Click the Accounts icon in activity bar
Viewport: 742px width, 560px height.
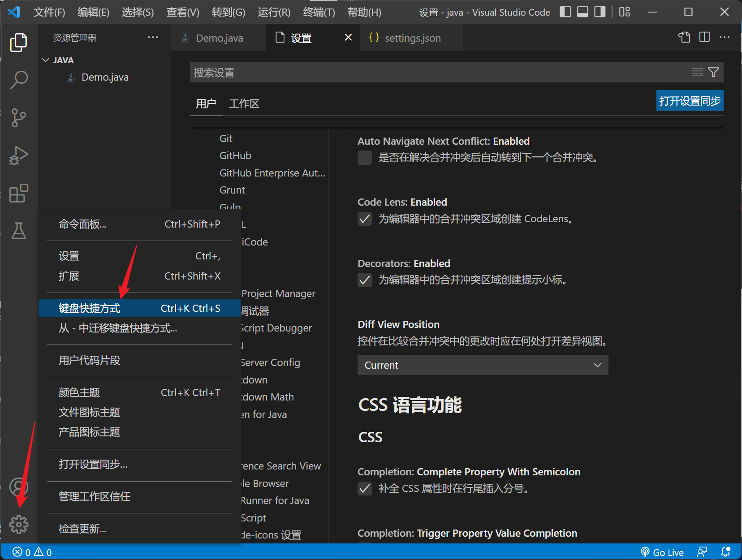pos(18,487)
